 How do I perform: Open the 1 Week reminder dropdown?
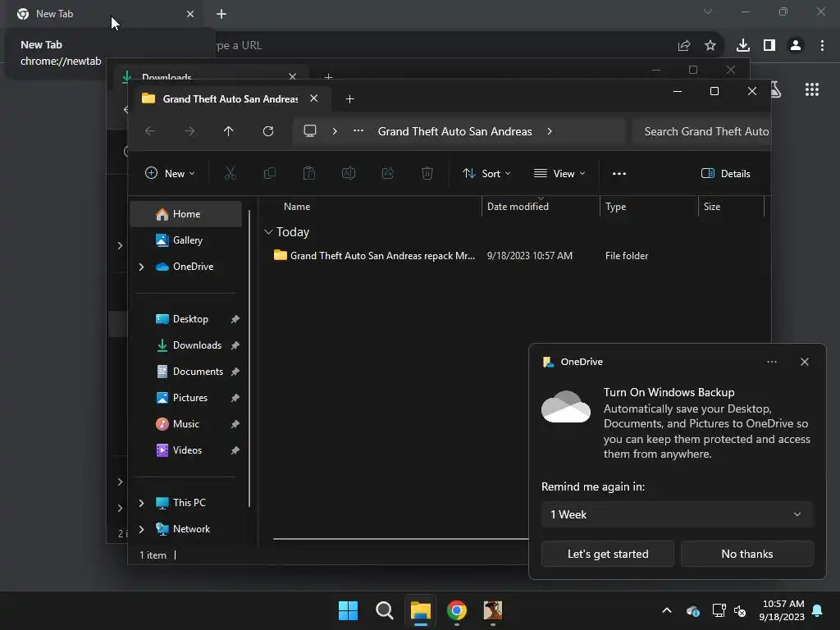coord(677,514)
